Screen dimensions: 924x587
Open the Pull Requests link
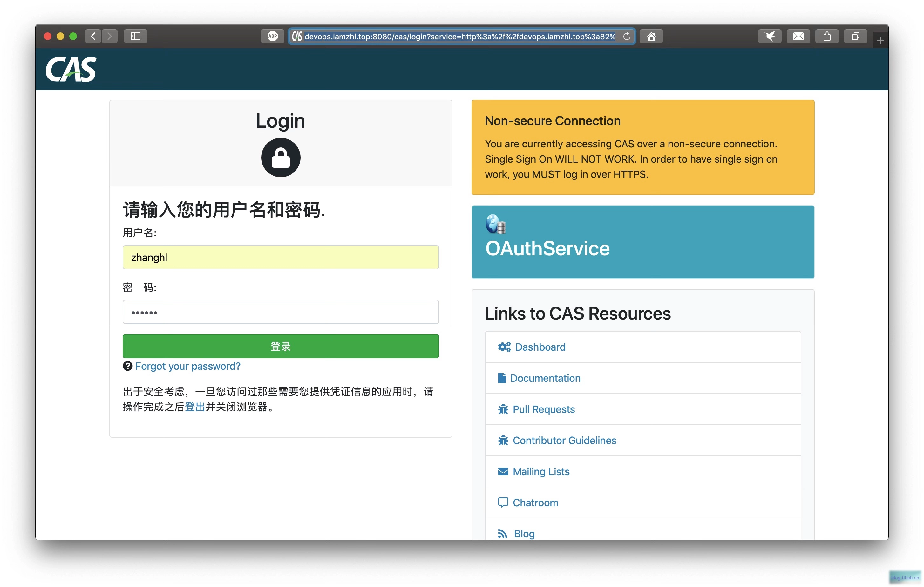(x=544, y=409)
